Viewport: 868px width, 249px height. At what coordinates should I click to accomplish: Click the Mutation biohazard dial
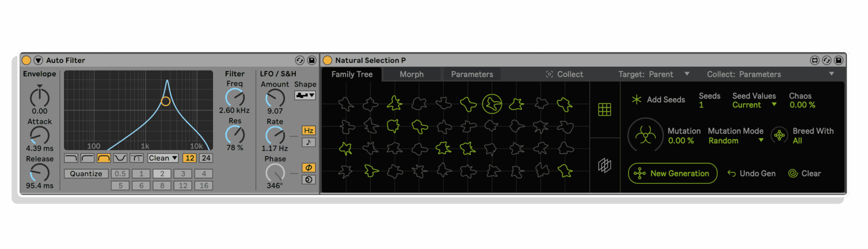pos(646,136)
